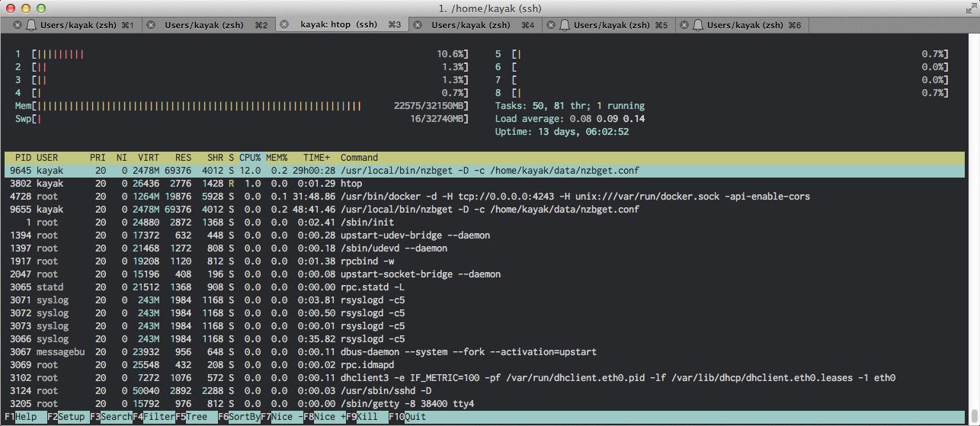Screen dimensions: 980x426
Task: Switch to the Users/kayak (zsh) ⌘2 tab
Action: pos(207,25)
